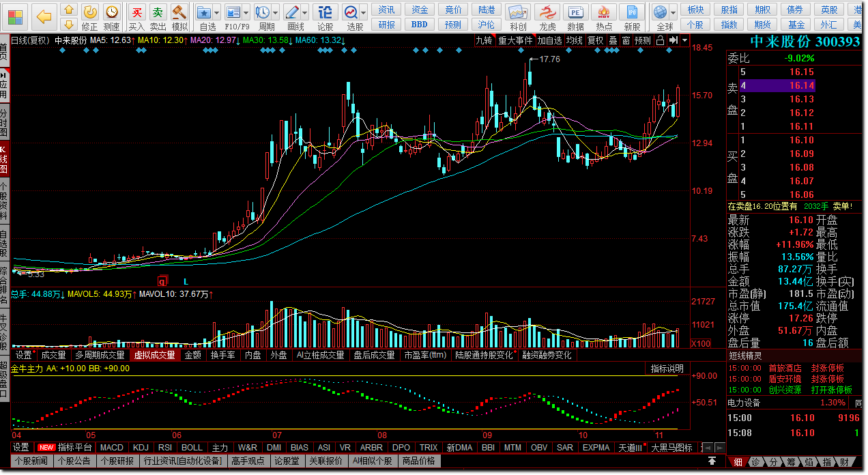
Task: Click the yellow back arrow icon
Action: 44,16
